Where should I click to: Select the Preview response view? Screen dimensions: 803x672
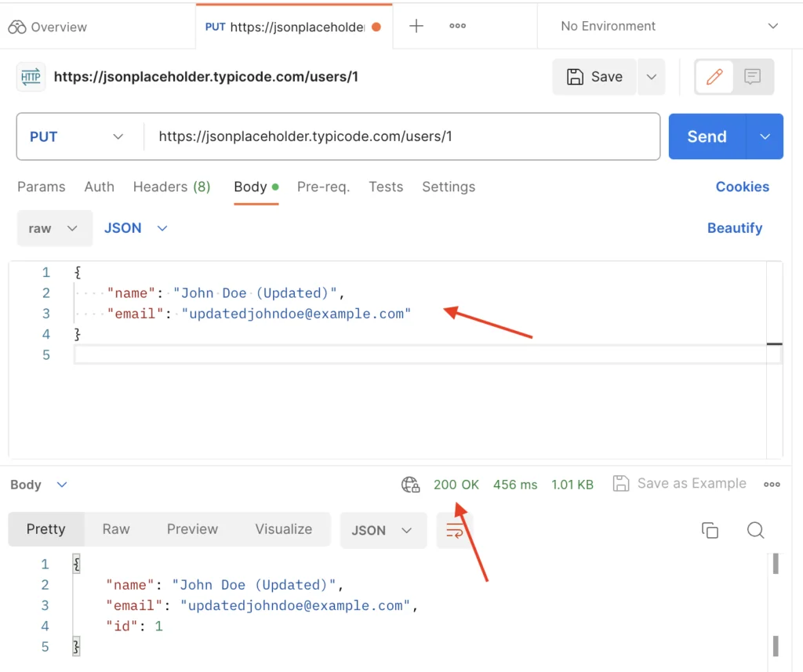click(x=193, y=529)
